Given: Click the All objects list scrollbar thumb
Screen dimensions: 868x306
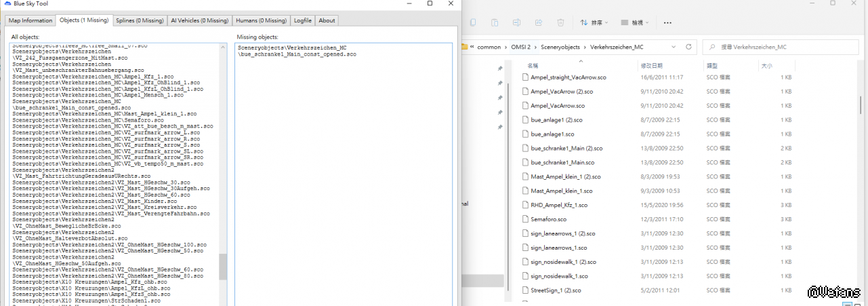Looking at the screenshot, I should coord(223,267).
